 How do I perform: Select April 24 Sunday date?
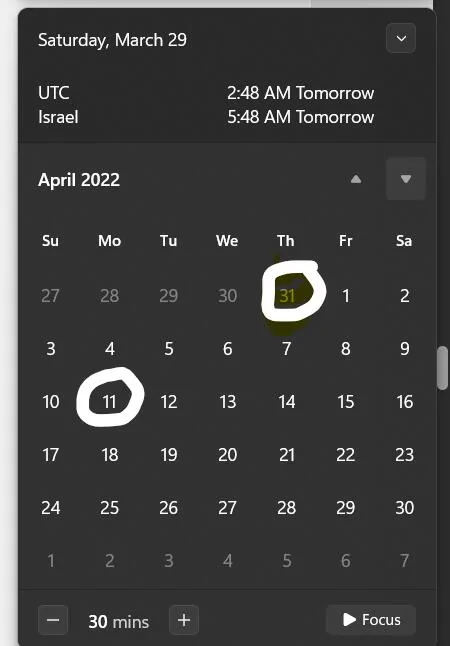pyautogui.click(x=51, y=508)
